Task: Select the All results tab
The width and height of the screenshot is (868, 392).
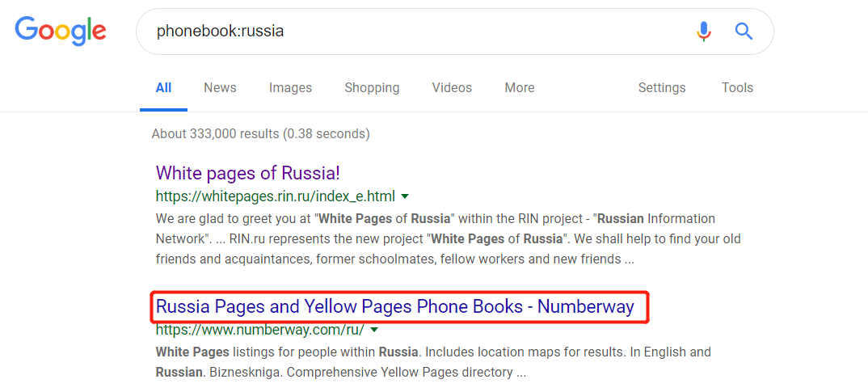Action: pos(163,88)
